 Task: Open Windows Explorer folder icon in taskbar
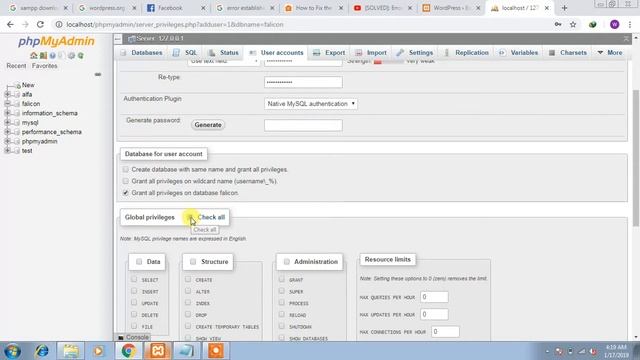click(71, 351)
